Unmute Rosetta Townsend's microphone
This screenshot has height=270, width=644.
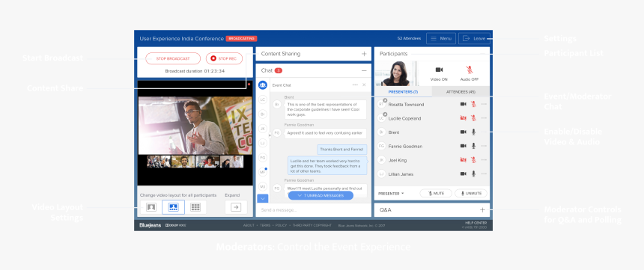pos(473,104)
